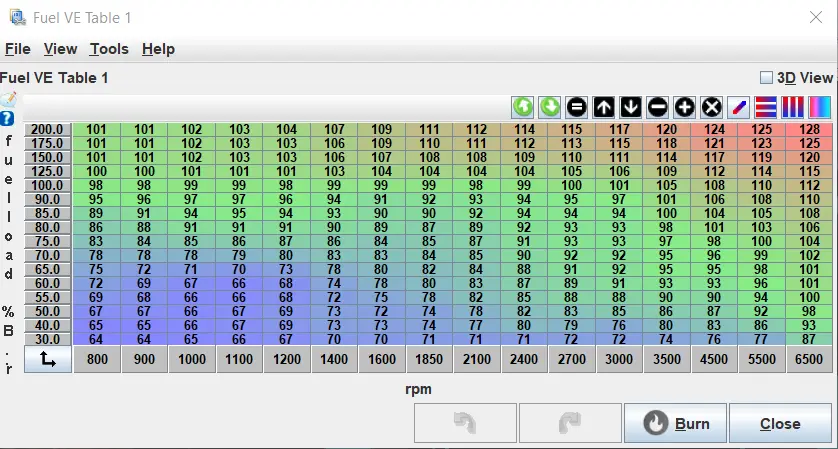This screenshot has width=838, height=449.
Task: Select cell 64 at 30.0 load, 800 rpm
Action: pyautogui.click(x=97, y=339)
